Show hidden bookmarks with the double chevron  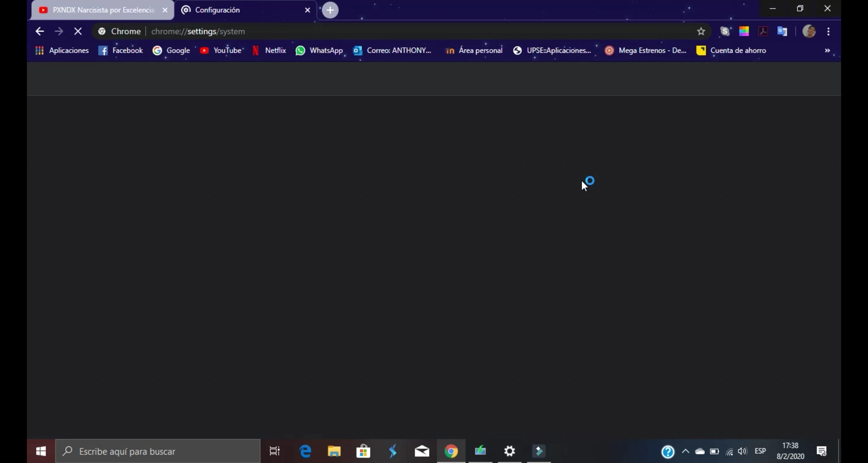827,50
